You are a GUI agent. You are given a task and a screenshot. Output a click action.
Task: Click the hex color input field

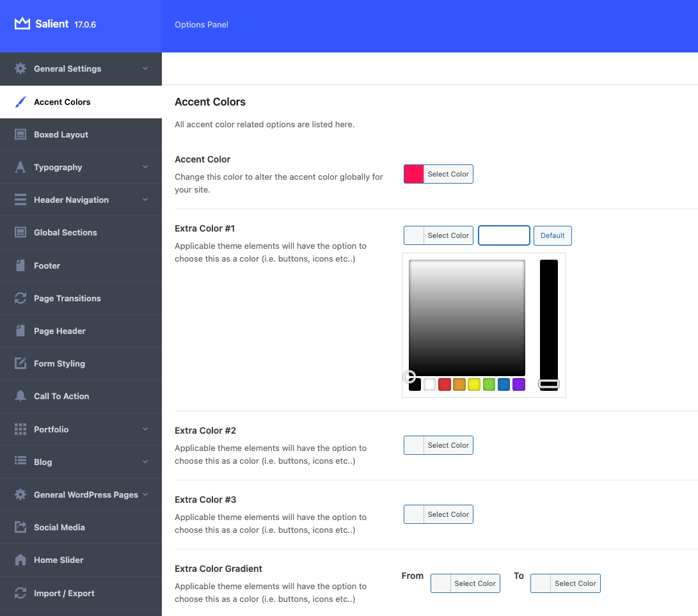tap(504, 235)
